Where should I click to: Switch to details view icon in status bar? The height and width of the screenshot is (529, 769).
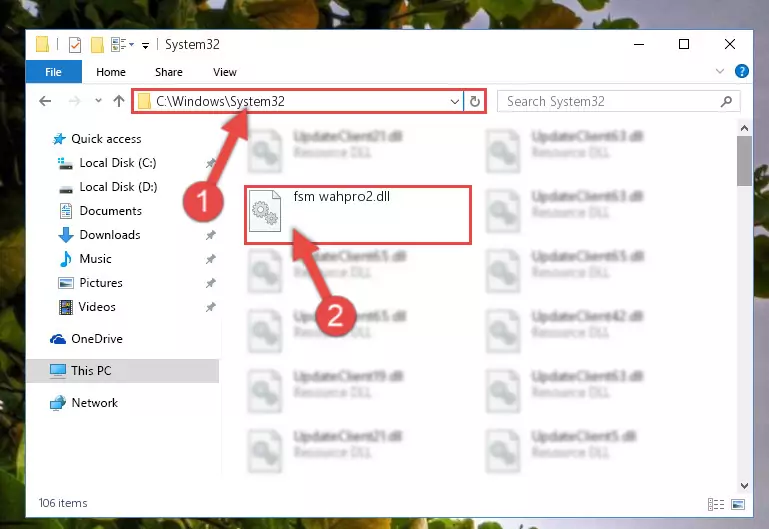716,504
